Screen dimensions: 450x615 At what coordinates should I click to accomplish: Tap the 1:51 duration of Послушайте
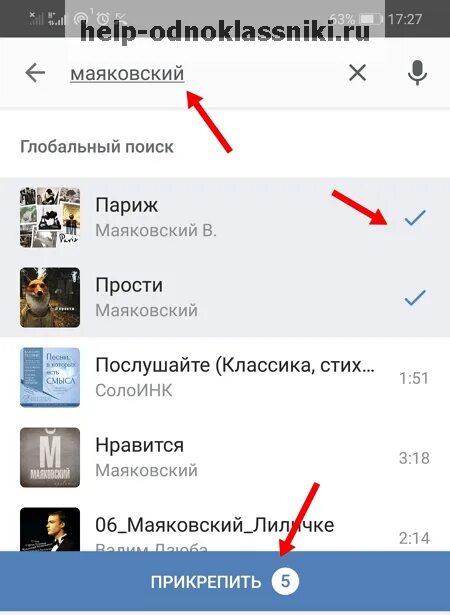[414, 378]
